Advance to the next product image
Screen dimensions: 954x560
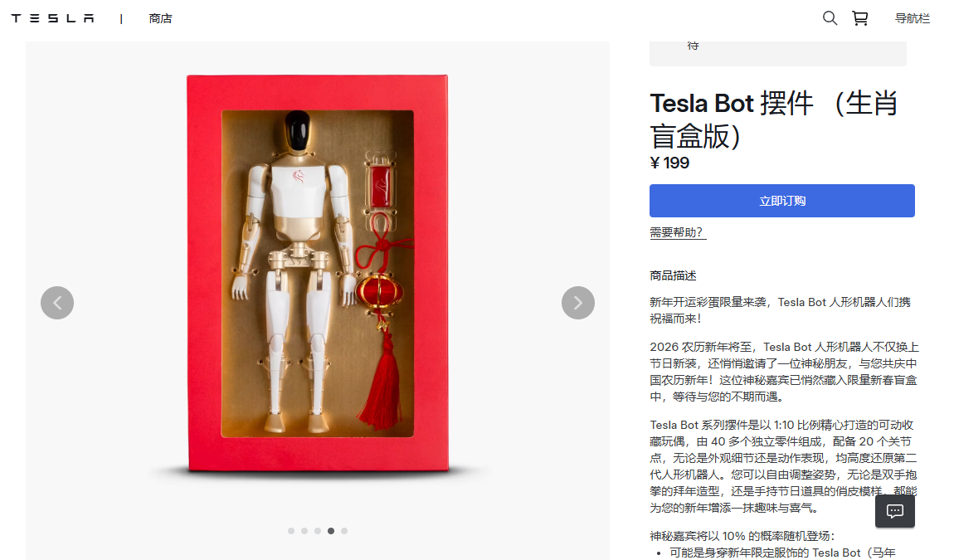tap(577, 303)
